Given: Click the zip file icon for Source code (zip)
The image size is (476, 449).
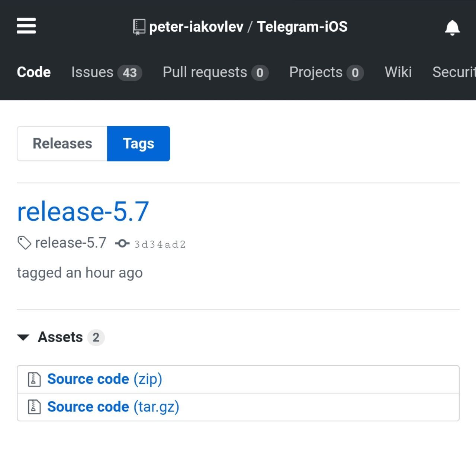Looking at the screenshot, I should click(34, 379).
